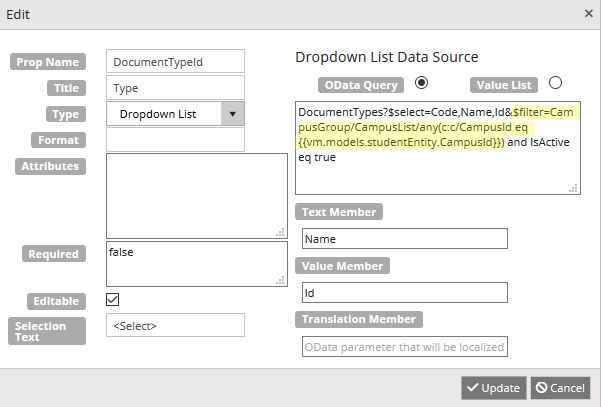Click the Value Member label

click(x=342, y=266)
